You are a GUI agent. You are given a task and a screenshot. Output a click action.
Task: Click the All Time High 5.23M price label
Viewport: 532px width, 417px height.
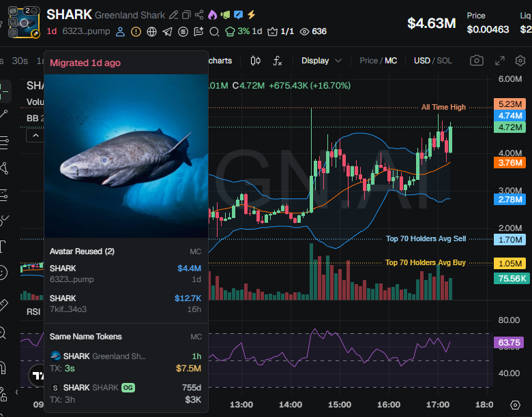(x=509, y=104)
